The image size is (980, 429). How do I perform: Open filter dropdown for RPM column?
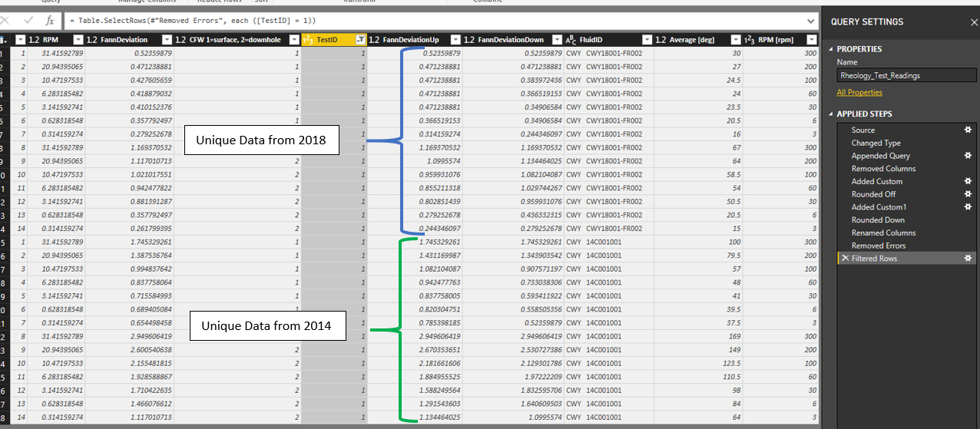(78, 39)
